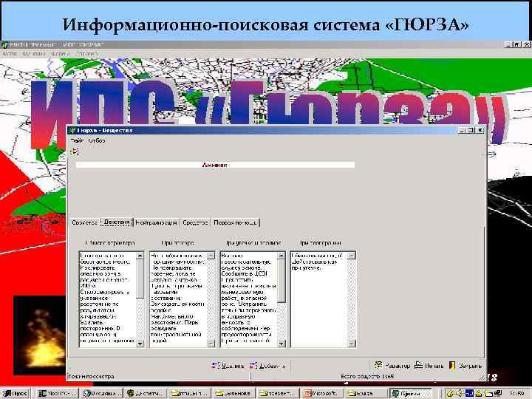Click the Редактор button's icon
This screenshot has width=532, height=399.
tap(378, 366)
